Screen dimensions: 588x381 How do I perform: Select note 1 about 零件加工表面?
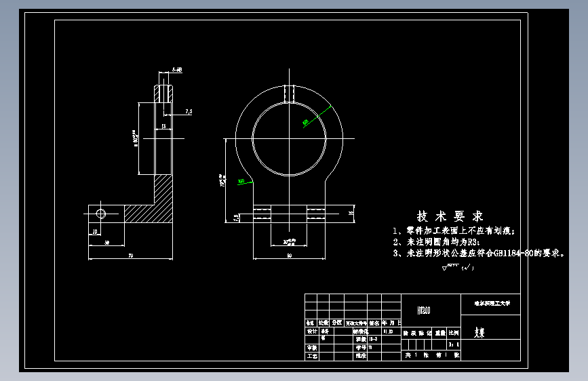pos(454,230)
